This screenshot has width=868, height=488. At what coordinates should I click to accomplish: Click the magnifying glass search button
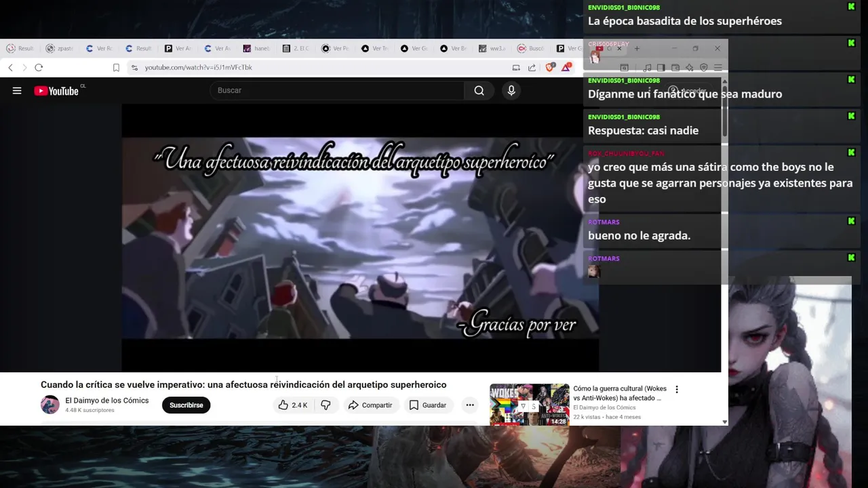pos(479,91)
